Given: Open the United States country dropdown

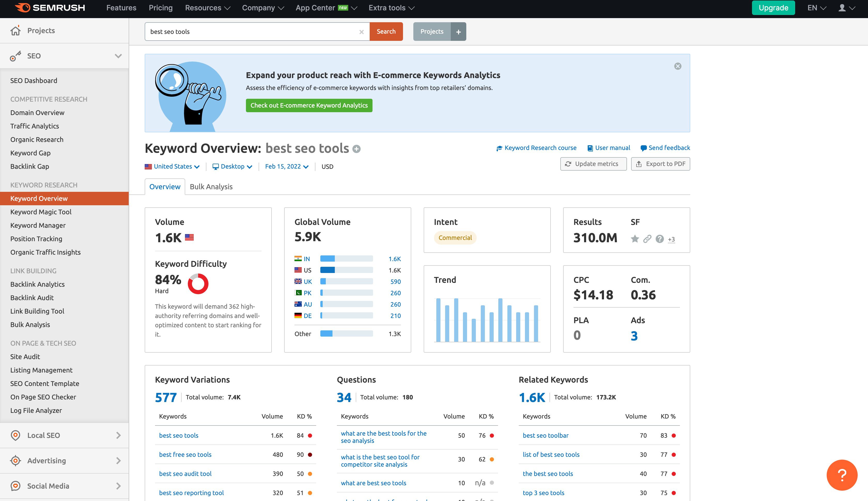Looking at the screenshot, I should point(172,166).
